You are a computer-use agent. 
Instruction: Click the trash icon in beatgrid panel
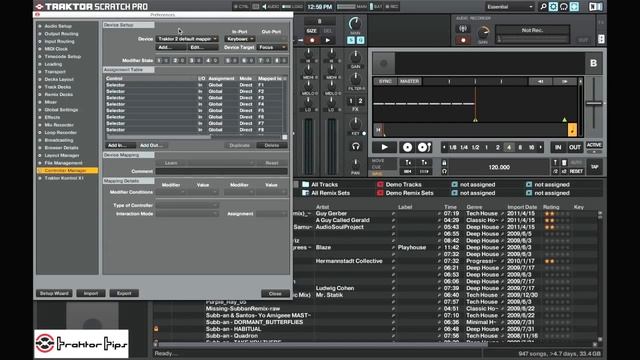[564, 163]
